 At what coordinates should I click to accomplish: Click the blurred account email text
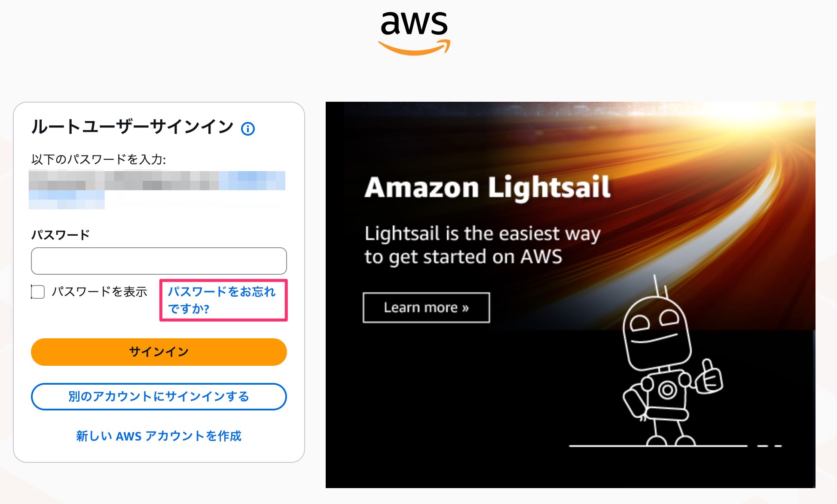(x=157, y=189)
